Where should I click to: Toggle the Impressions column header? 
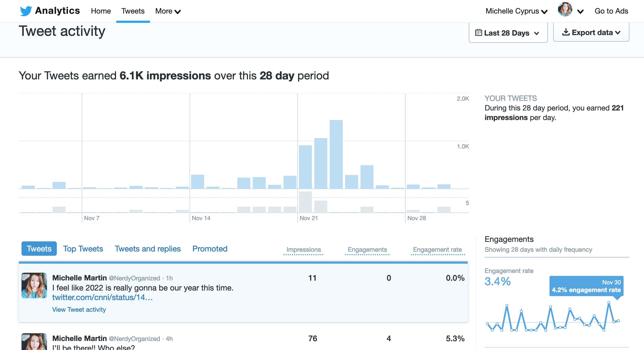click(x=303, y=250)
